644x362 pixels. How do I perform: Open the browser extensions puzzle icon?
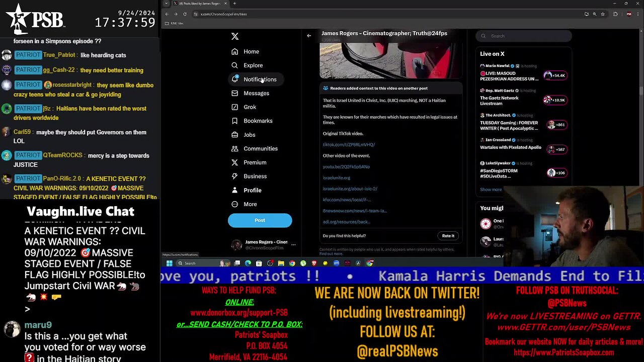(615, 14)
